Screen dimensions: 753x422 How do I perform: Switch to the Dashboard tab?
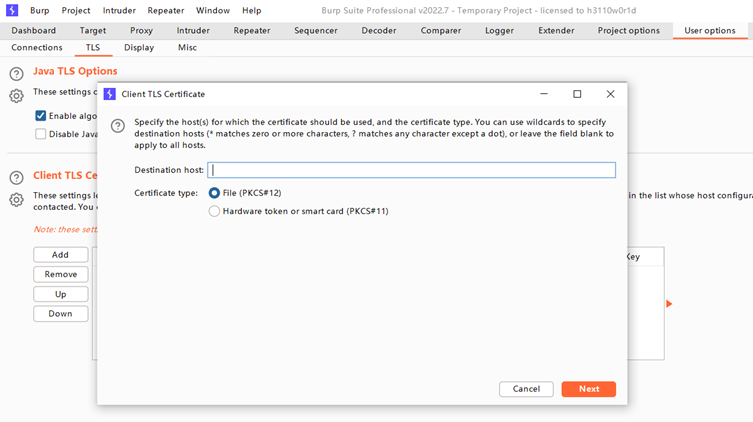point(34,31)
